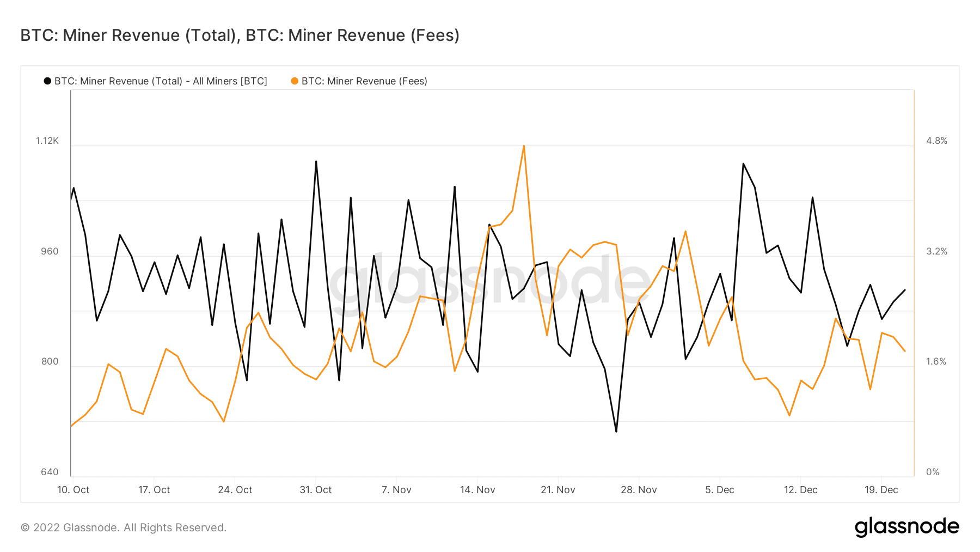
Task: Click the black Total revenue legend dot
Action: 47,81
